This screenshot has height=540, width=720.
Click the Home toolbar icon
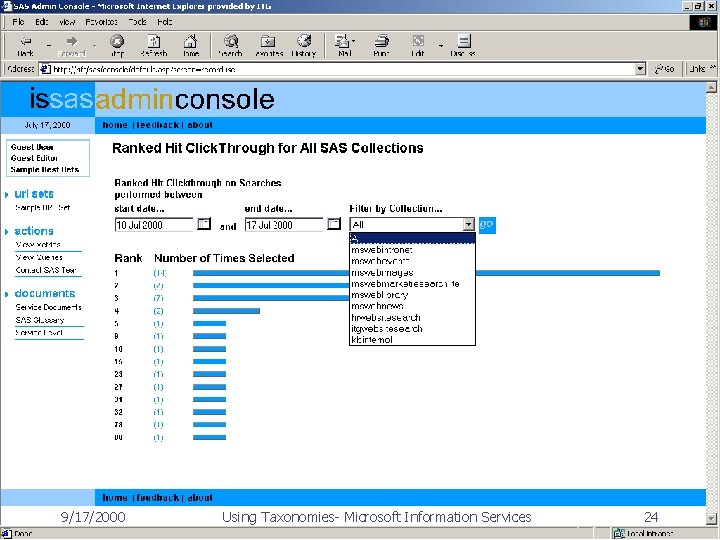(x=191, y=41)
